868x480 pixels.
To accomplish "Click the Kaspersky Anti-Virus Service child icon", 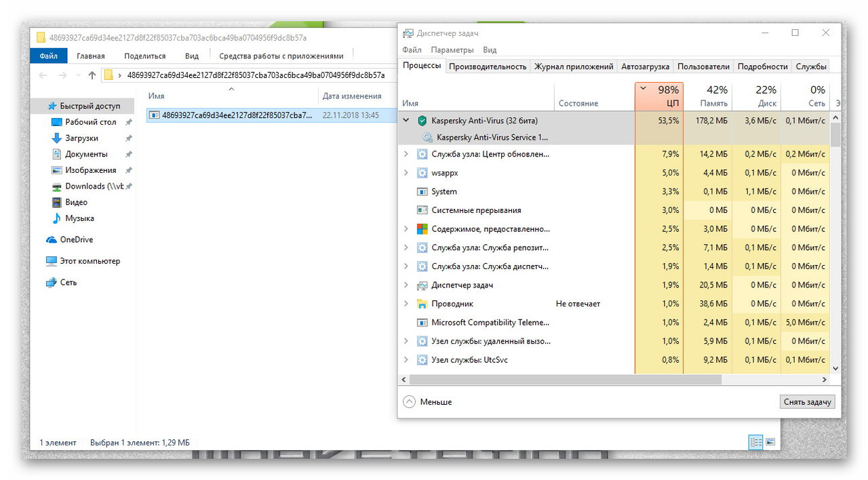I will (427, 137).
